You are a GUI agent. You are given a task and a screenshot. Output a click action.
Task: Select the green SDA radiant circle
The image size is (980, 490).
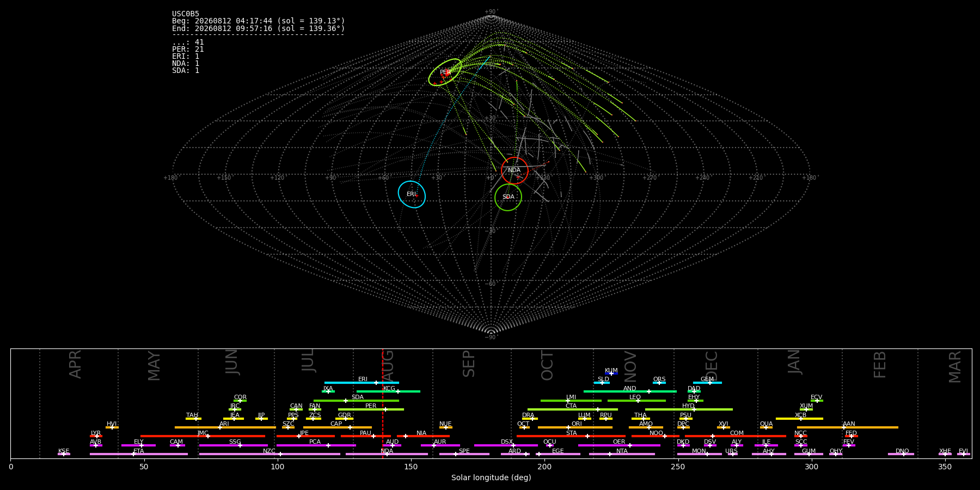click(508, 197)
